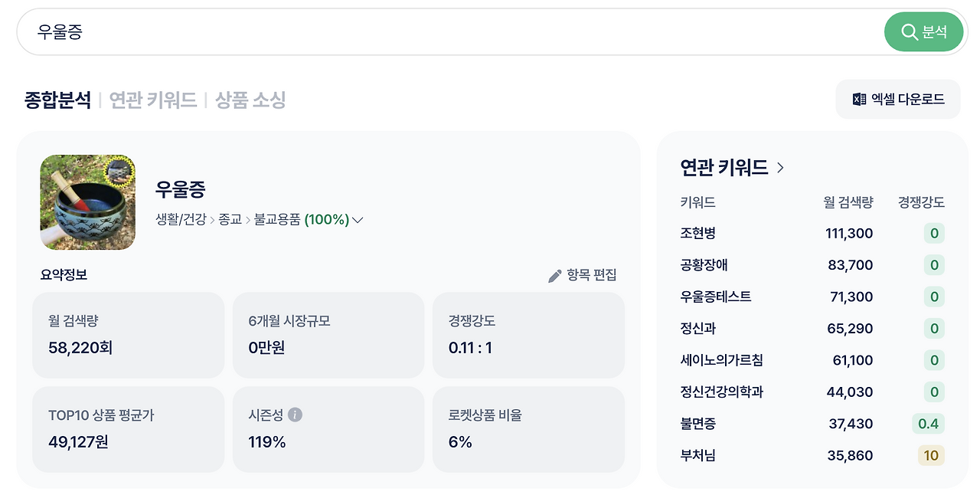
Task: Click the singing bowl product thumbnail
Action: coord(87,202)
